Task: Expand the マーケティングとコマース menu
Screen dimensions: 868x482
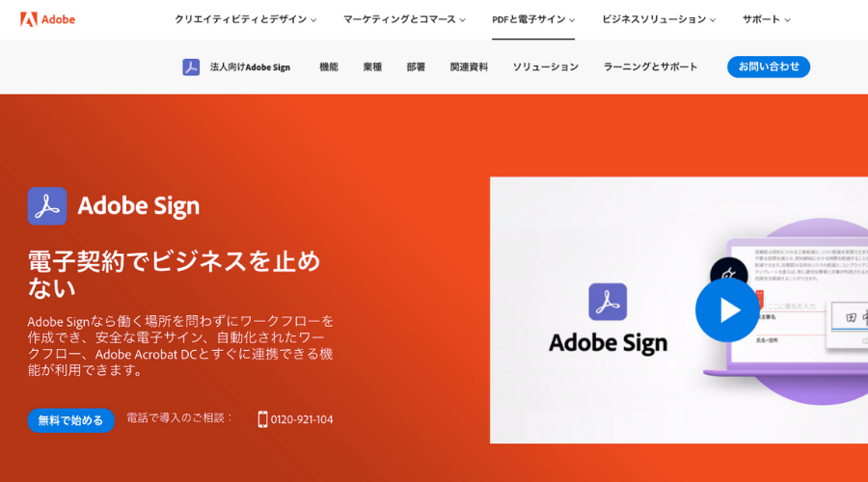Action: 404,19
